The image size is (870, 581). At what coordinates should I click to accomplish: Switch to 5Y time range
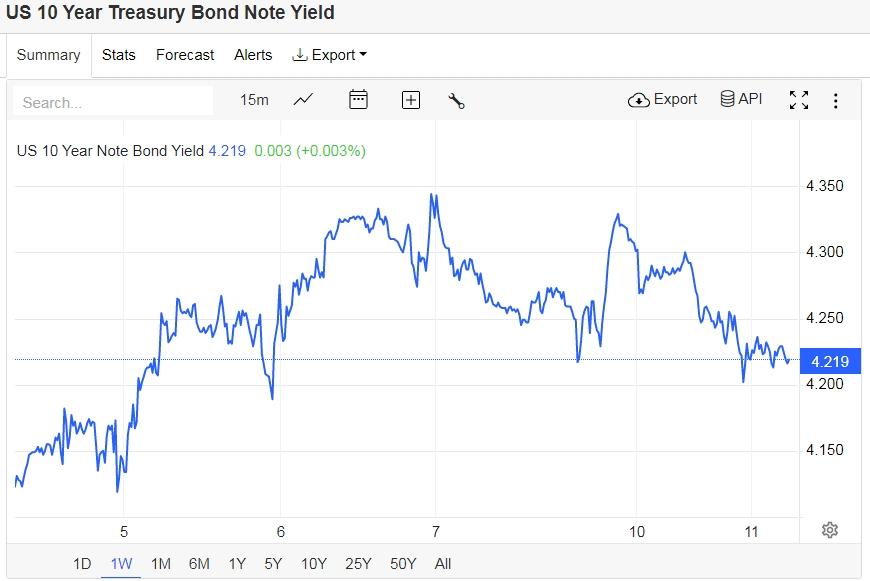click(273, 564)
